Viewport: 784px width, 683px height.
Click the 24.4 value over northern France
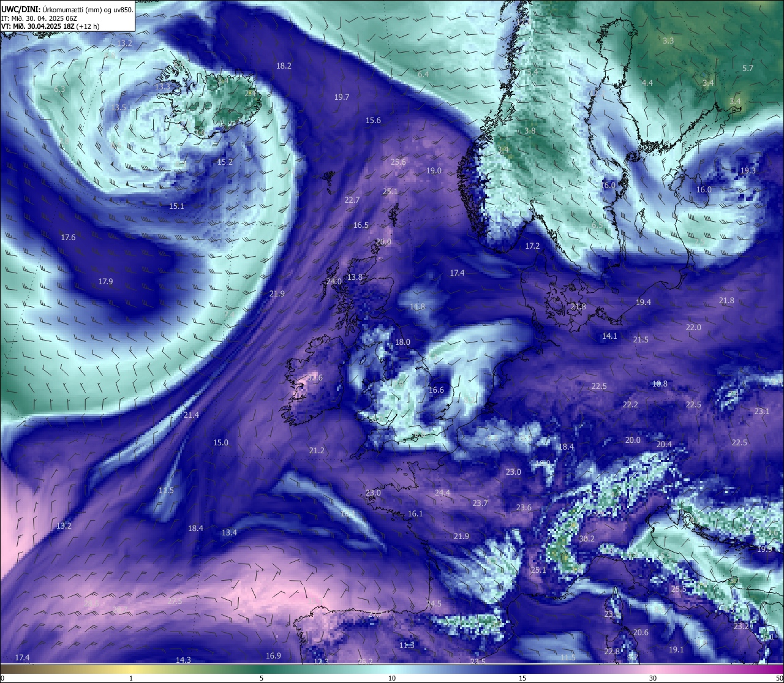[x=442, y=492]
